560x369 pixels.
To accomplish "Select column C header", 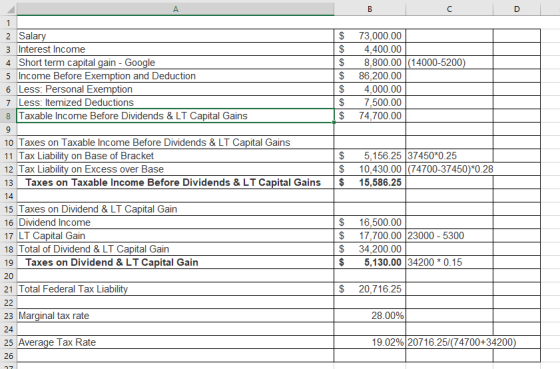I will (449, 9).
